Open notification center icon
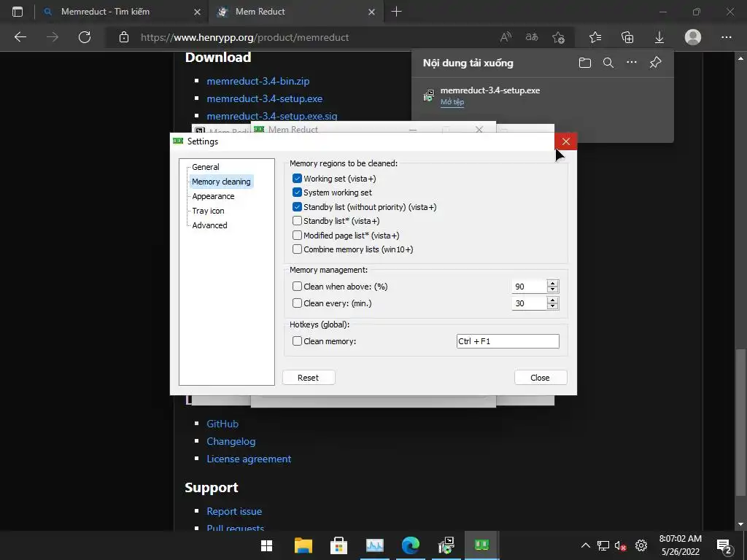This screenshot has height=560, width=747. coord(724,545)
